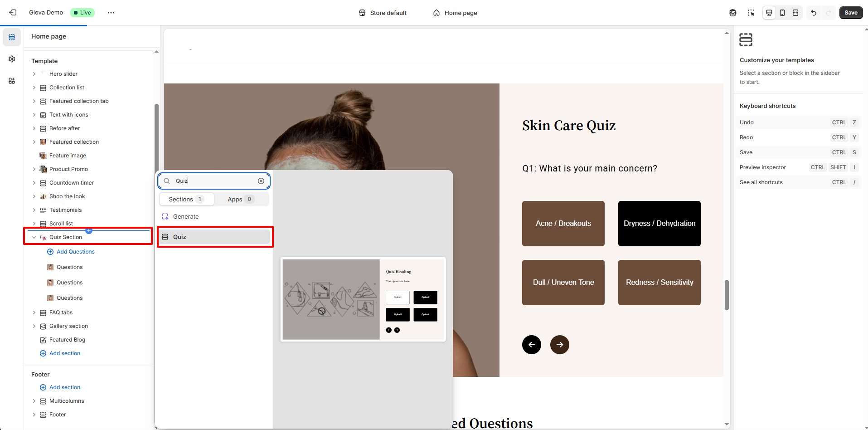This screenshot has width=868, height=430.
Task: Click the exit editor back icon
Action: tap(13, 13)
